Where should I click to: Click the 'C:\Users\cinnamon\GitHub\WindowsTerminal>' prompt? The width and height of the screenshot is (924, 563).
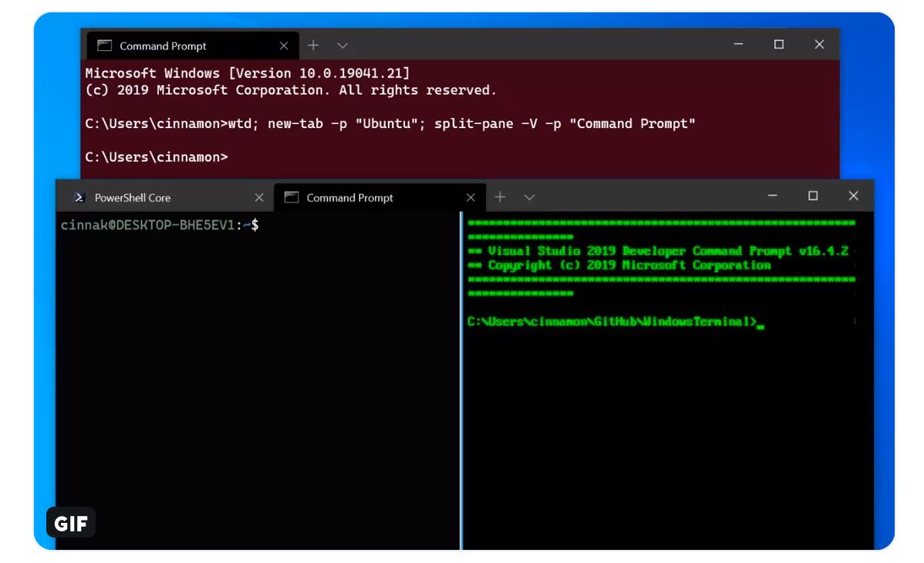click(x=612, y=322)
